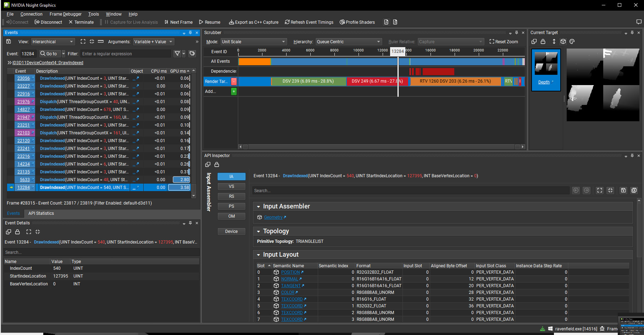
Task: Click the clone icon in API Inspector toolbar
Action: (208, 164)
